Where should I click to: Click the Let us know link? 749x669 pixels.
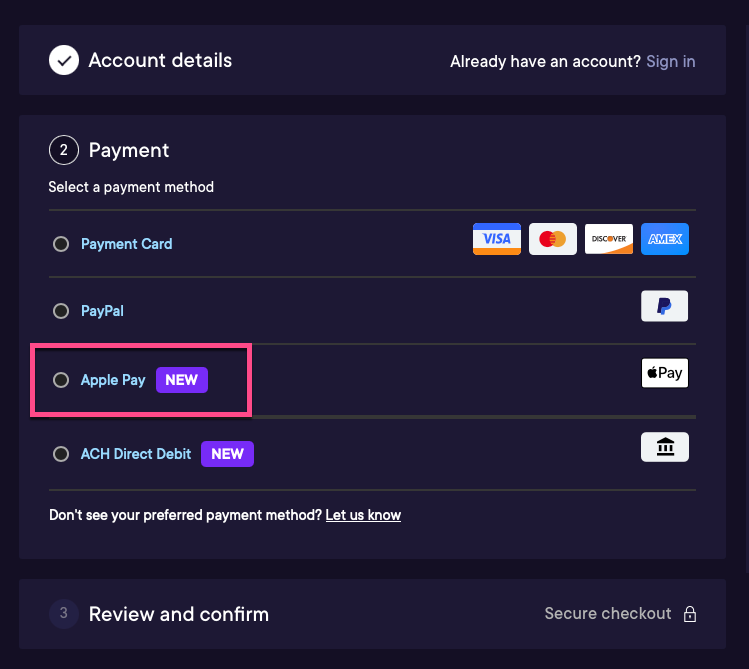[363, 515]
